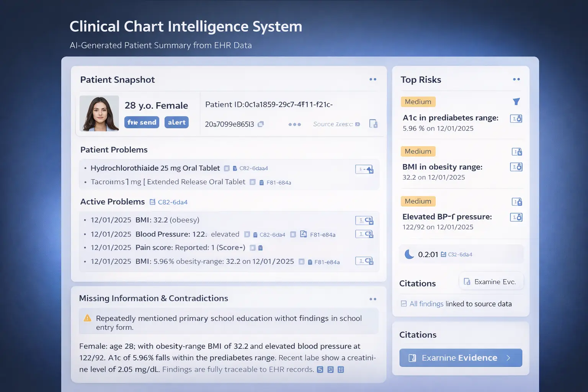Click evidence icon on Hydrochlorothiazide row right side
The width and height of the screenshot is (588, 392).
coord(364,169)
